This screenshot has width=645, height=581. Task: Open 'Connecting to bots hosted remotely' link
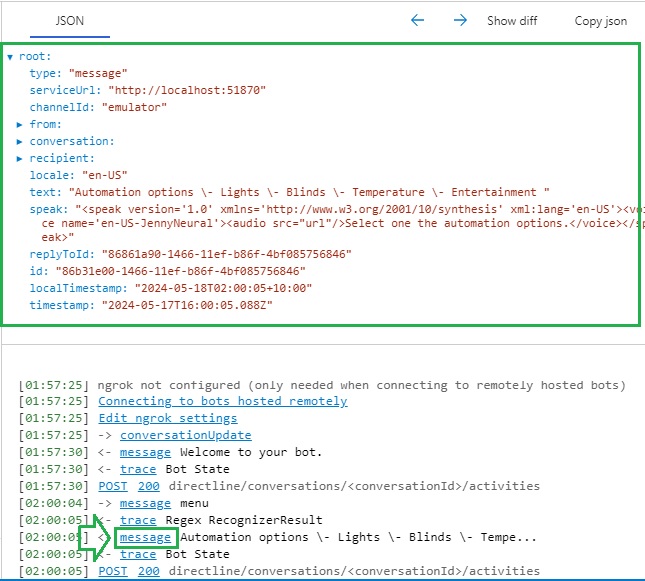click(x=222, y=401)
